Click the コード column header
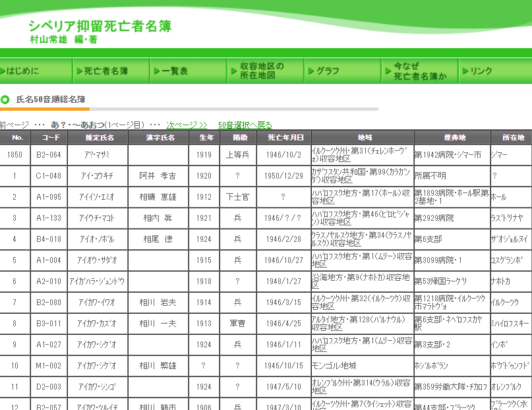532x410 pixels. (49, 137)
